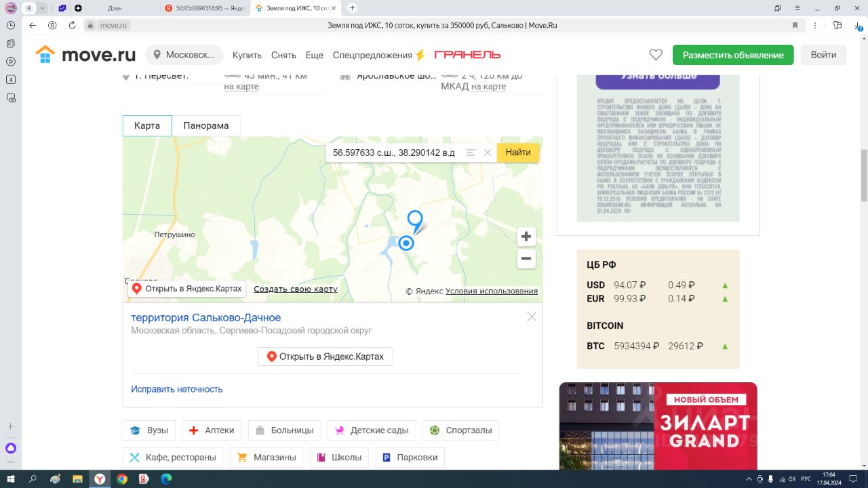Open the Yandex Browser menu (hamburger)
This screenshot has height=488, width=868.
pyautogui.click(x=798, y=8)
